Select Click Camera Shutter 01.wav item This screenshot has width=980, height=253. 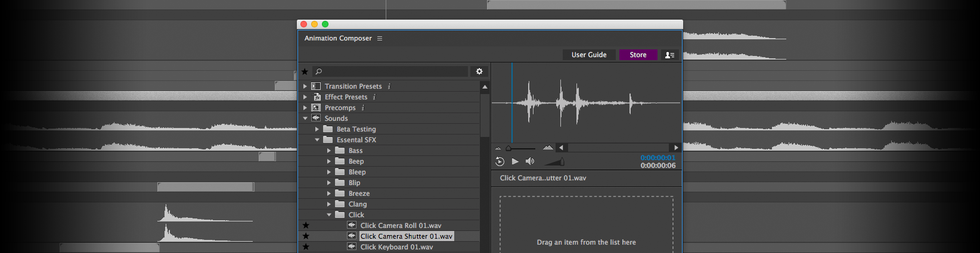(x=407, y=236)
